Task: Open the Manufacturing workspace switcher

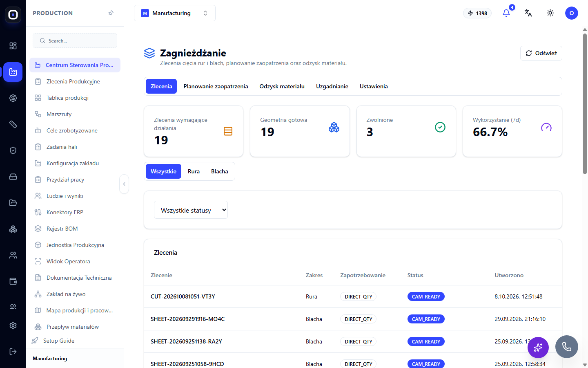Action: tap(175, 13)
